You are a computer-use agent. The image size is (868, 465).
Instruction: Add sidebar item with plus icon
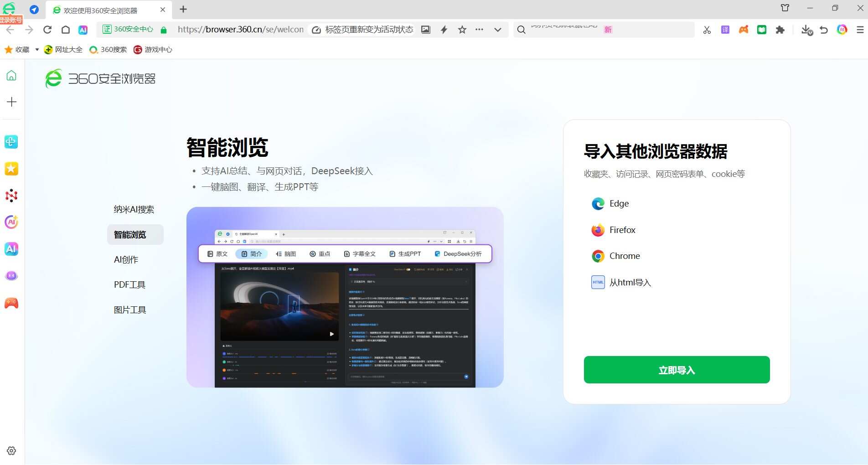coord(11,102)
